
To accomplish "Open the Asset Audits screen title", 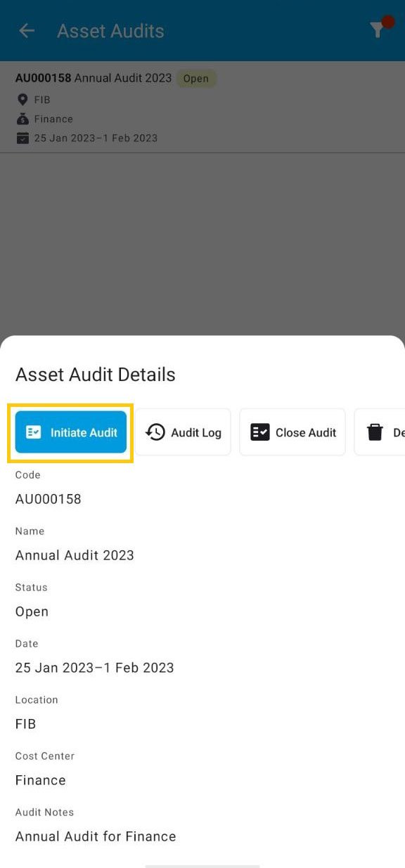I will coord(110,31).
